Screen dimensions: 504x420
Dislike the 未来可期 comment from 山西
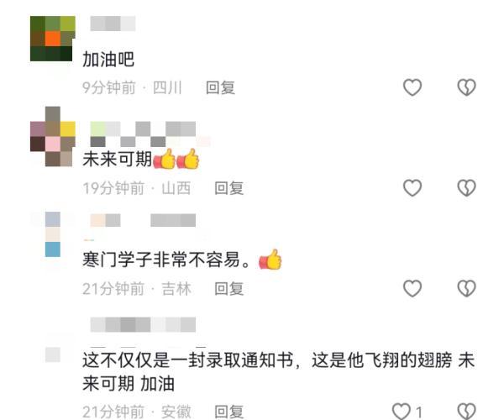point(466,188)
